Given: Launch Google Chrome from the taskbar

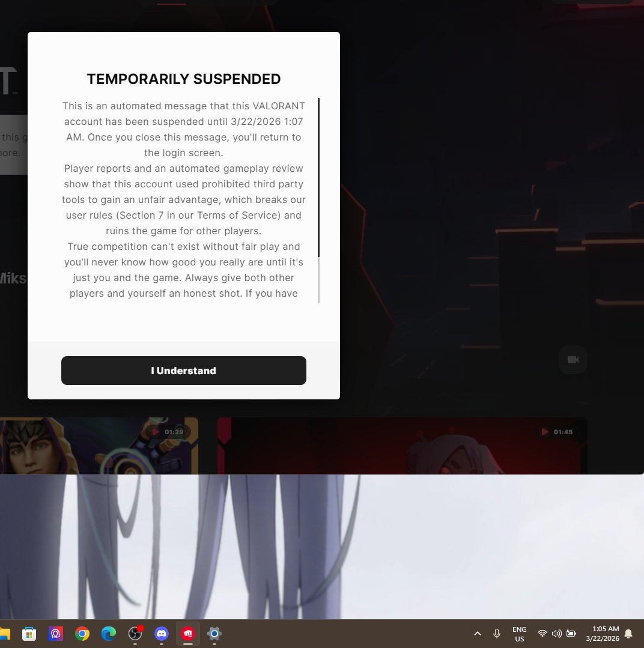Looking at the screenshot, I should coord(82,634).
